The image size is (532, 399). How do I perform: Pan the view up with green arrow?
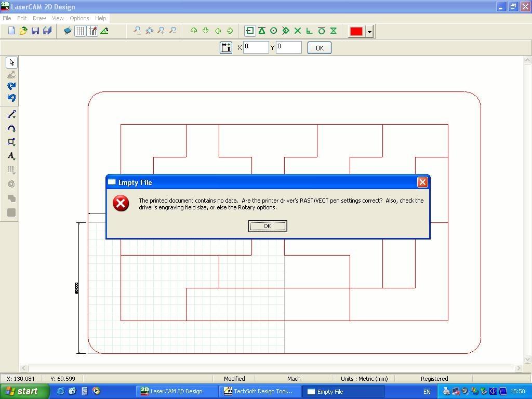tap(194, 31)
